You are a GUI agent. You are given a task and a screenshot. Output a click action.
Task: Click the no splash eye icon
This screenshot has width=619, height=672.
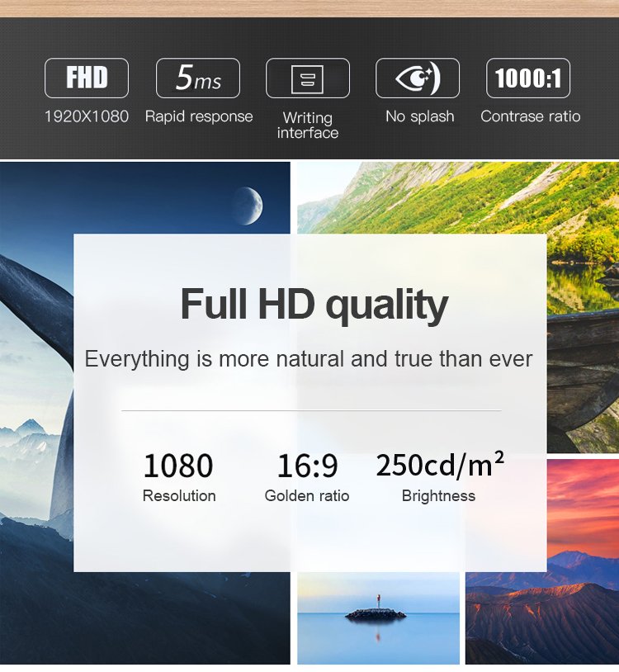pos(418,78)
